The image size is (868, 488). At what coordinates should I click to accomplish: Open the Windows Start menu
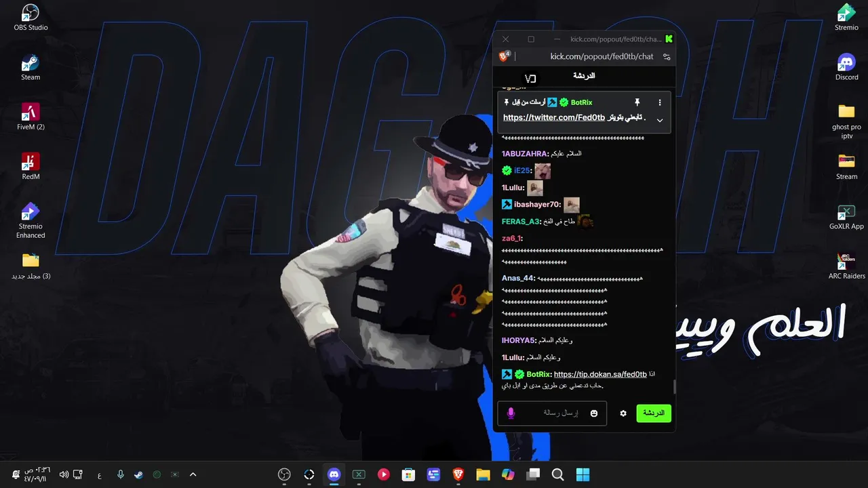583,474
